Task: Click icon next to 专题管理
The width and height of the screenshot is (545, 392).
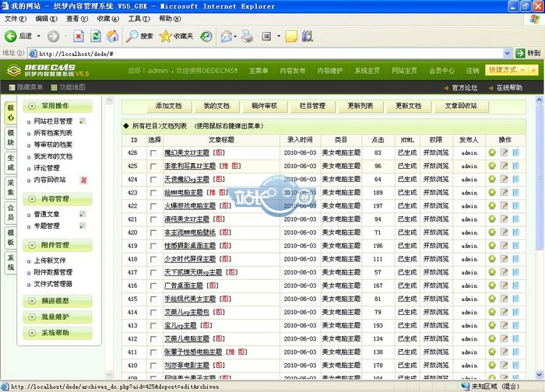Action: tap(83, 226)
